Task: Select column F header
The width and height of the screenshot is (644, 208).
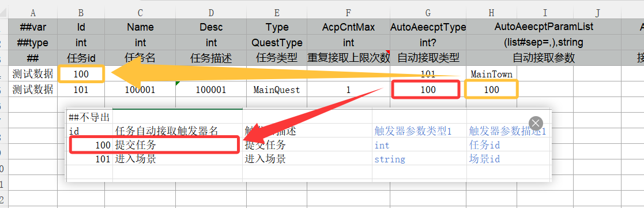Action: pos(348,13)
